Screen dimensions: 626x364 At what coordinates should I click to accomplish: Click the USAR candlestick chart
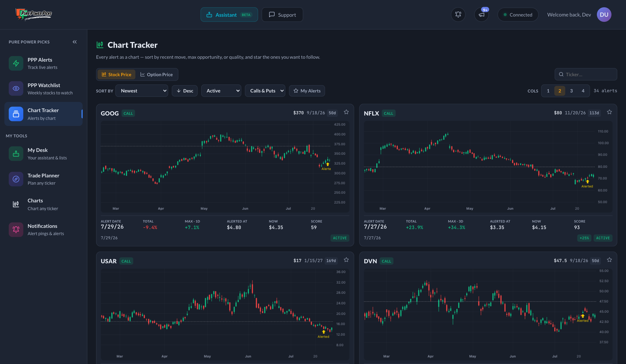click(225, 314)
